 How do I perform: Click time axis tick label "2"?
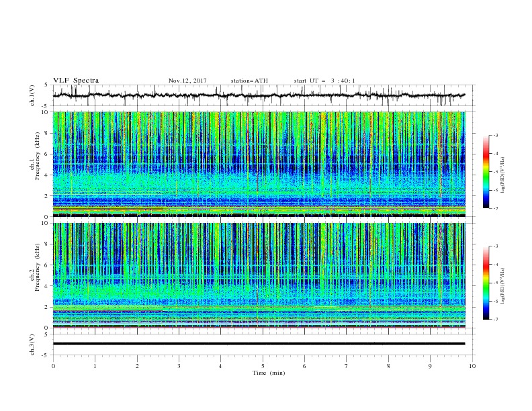coord(137,366)
